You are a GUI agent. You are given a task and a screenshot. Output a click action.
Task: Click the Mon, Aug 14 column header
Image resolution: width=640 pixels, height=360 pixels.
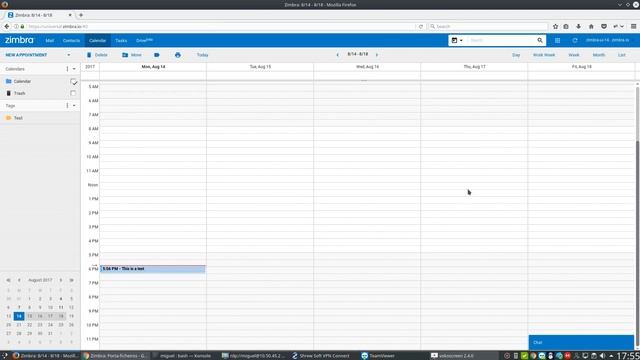click(x=153, y=67)
